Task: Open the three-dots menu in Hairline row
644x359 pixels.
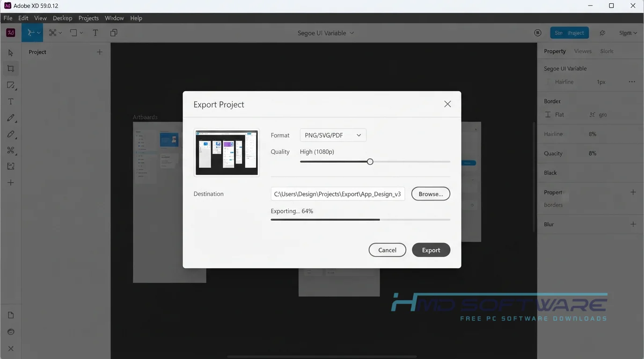Action: 632,82
